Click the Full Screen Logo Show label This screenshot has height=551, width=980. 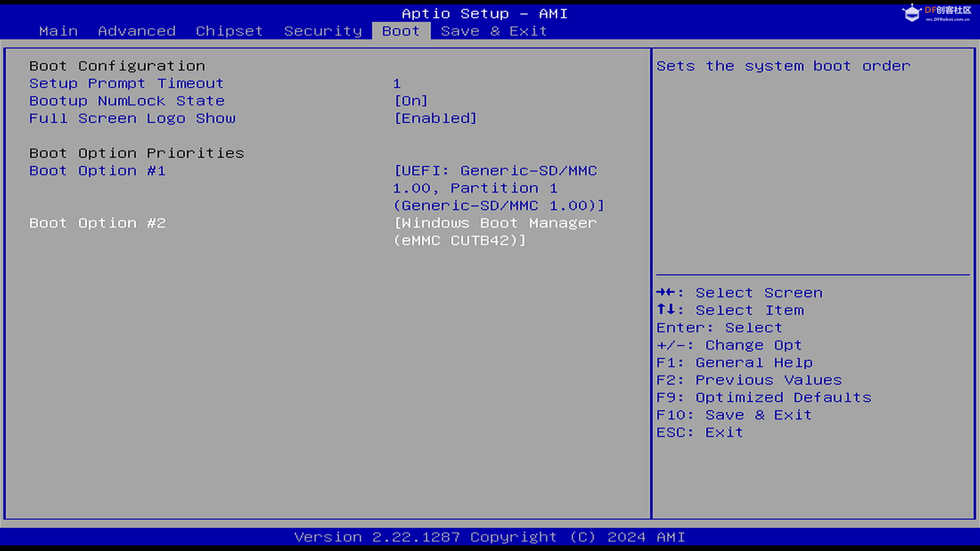[x=132, y=118]
